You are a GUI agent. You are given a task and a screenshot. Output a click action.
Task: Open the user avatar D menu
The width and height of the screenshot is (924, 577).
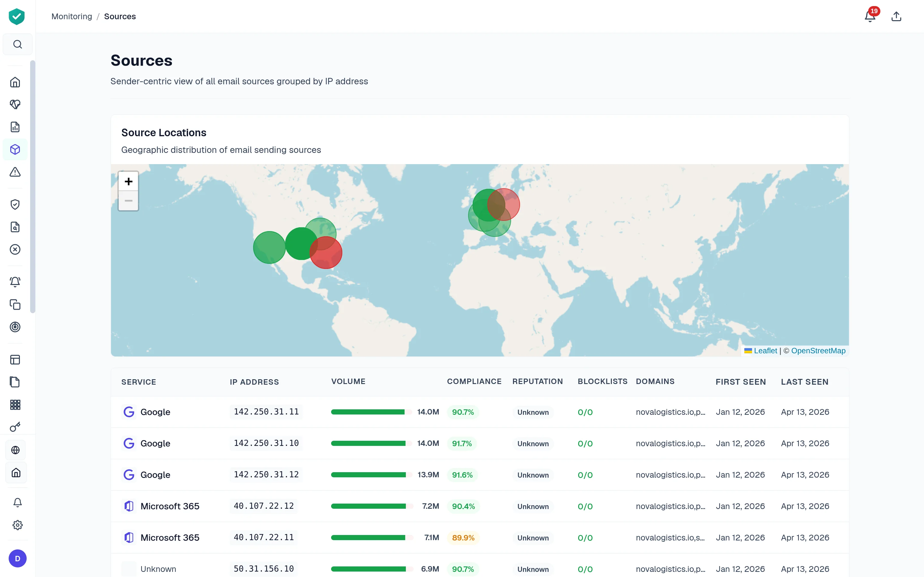pos(18,558)
